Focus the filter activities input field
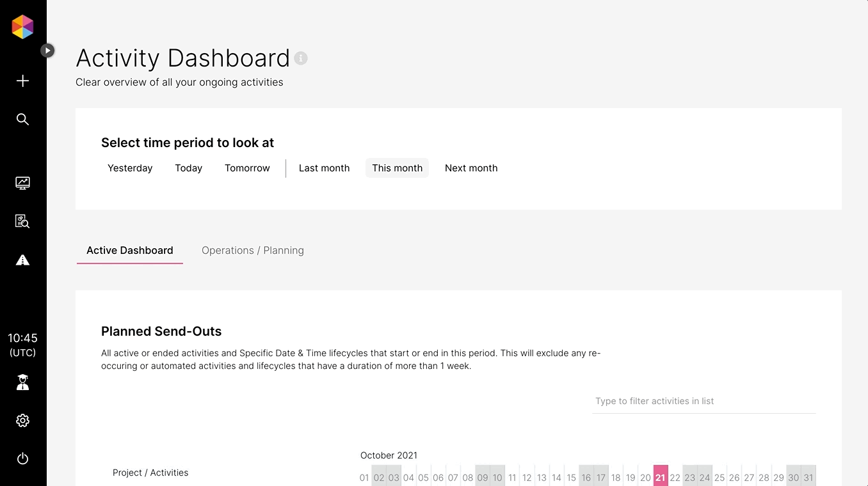Screen dimensions: 868x486 704,401
